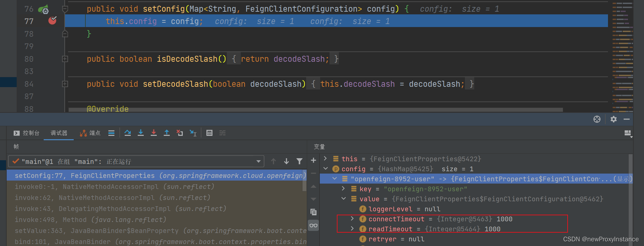Viewport: 644px width, 246px height.
Task: Switch to the 控制台 (Console) tab
Action: [x=26, y=133]
